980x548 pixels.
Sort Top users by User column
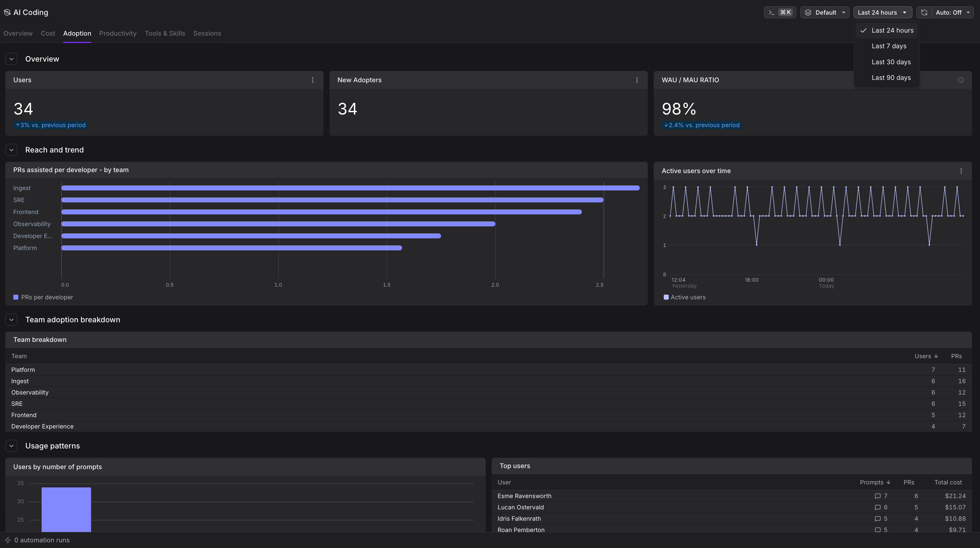(x=504, y=482)
